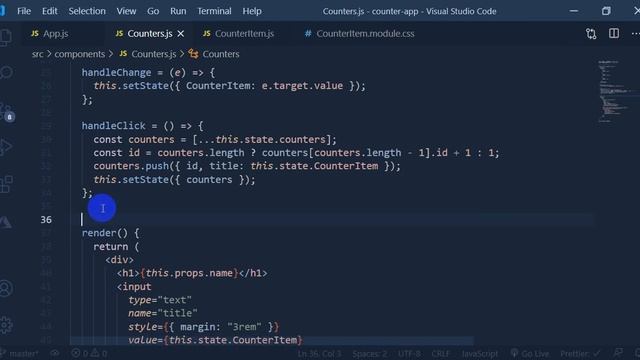Click the Prettier status item

[x=580, y=353]
